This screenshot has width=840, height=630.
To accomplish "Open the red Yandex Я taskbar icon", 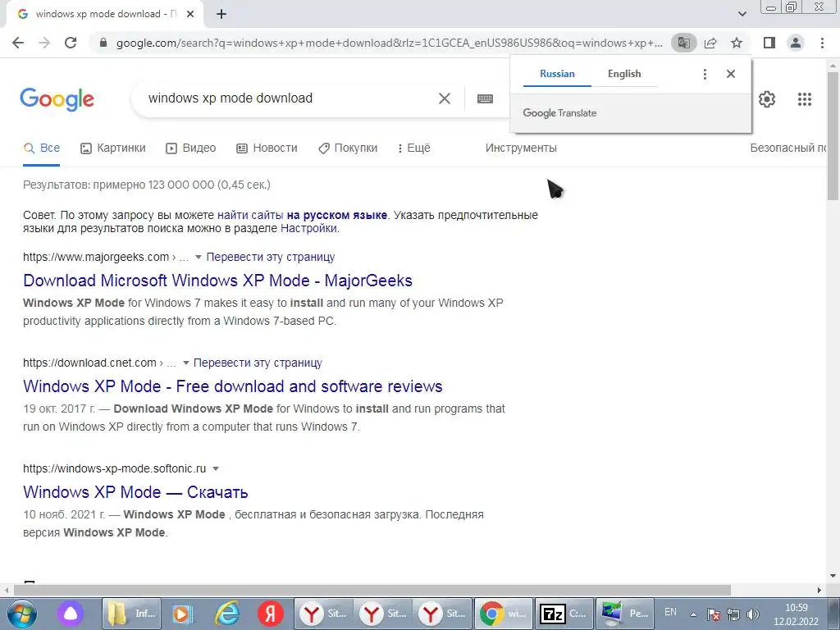I will click(271, 614).
